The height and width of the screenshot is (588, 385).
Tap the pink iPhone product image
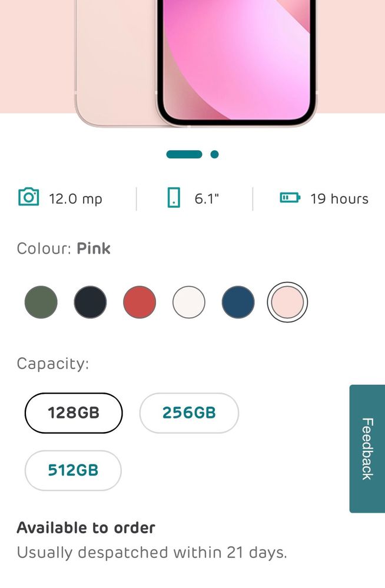pyautogui.click(x=196, y=63)
